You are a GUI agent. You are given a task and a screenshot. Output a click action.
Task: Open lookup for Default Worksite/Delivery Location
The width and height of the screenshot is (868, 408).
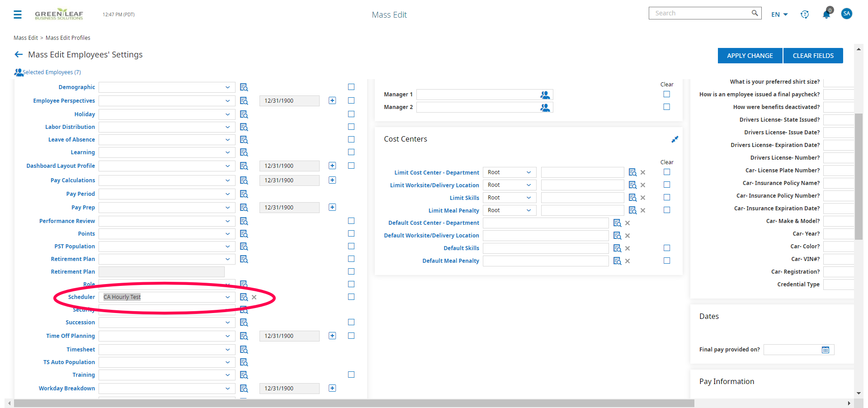coord(617,236)
